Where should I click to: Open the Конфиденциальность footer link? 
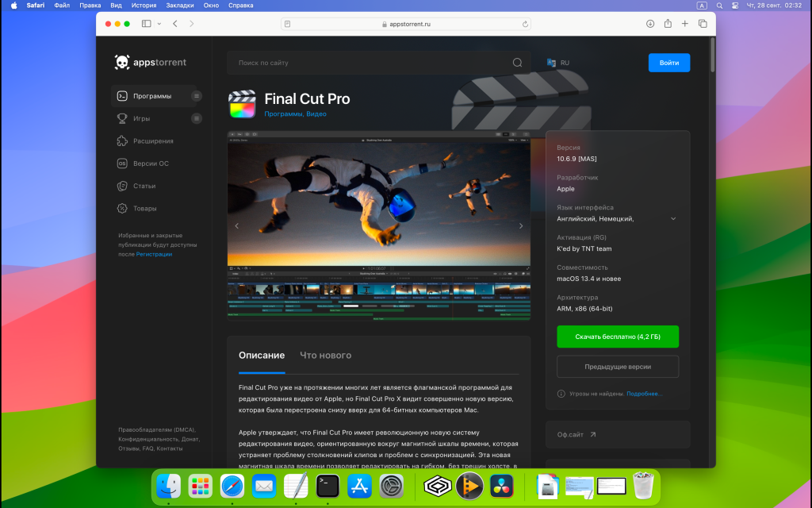tap(148, 440)
